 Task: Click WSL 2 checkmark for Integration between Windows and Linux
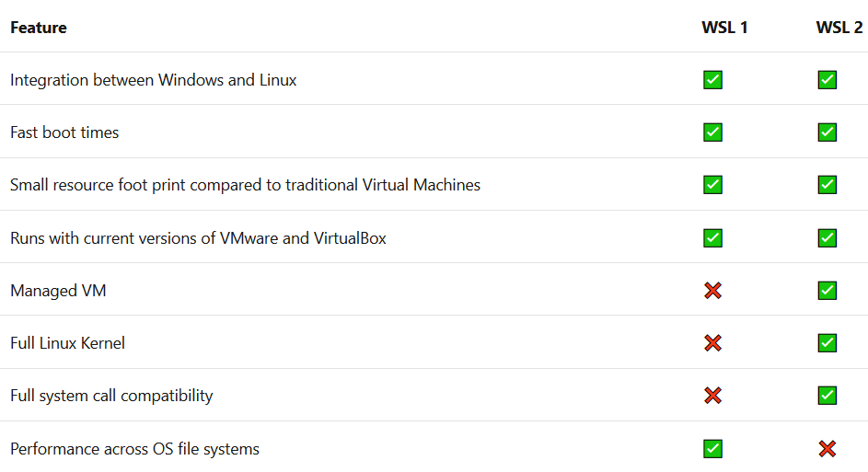(x=827, y=80)
